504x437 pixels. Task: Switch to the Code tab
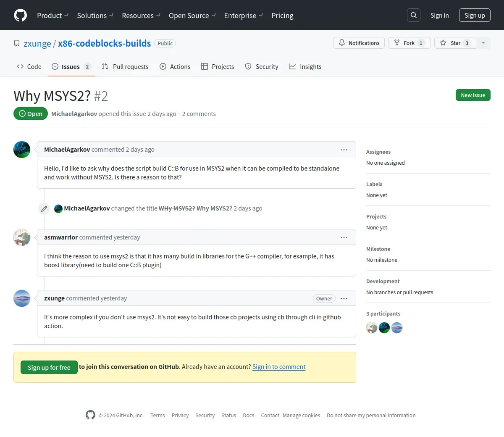click(x=29, y=66)
